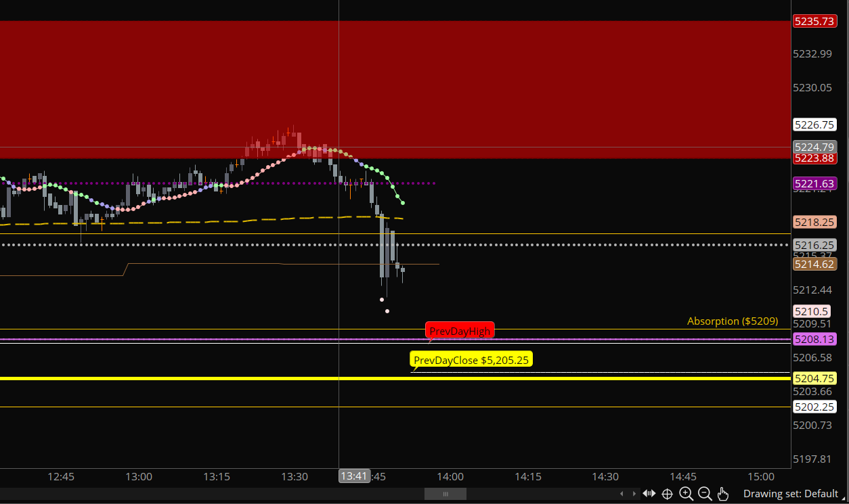Screen dimensions: 849x504
Task: Click the horizontal scrollbar thumb
Action: tap(445, 494)
